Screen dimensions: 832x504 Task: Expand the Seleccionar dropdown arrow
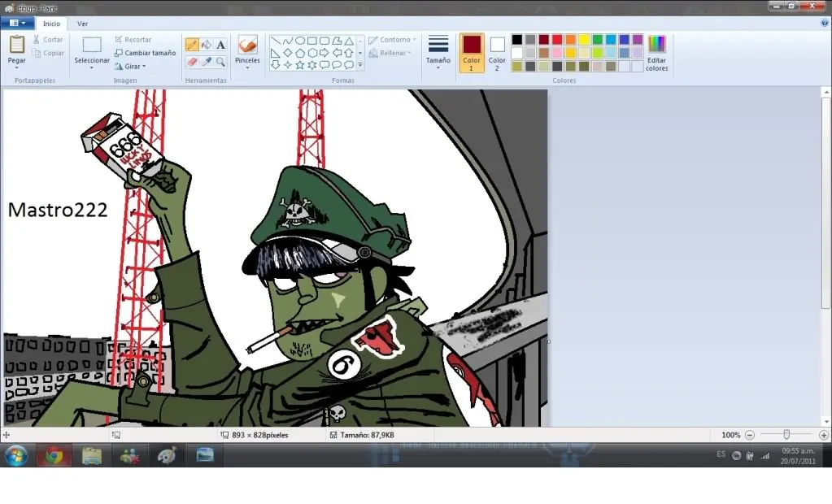click(92, 68)
